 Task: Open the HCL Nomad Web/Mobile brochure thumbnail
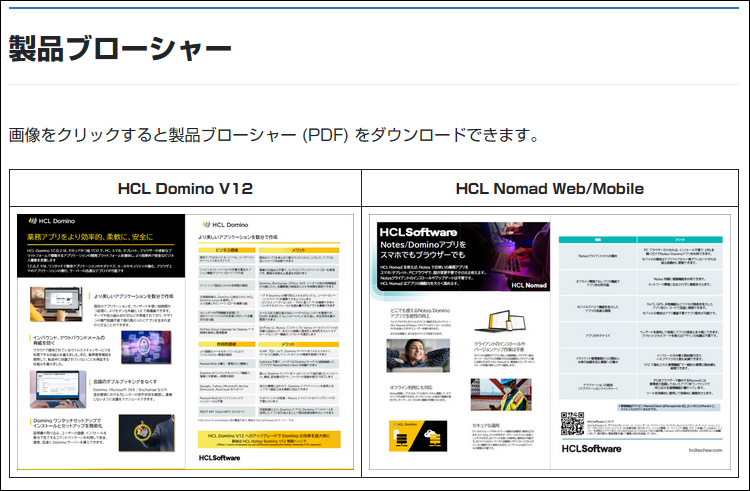click(x=550, y=342)
